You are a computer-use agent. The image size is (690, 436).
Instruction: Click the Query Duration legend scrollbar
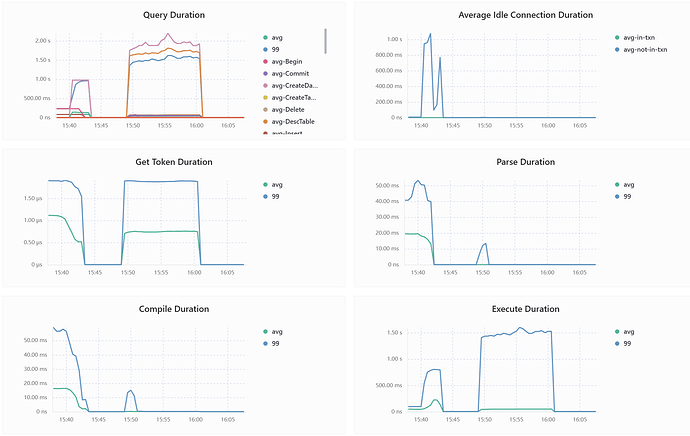pyautogui.click(x=326, y=41)
